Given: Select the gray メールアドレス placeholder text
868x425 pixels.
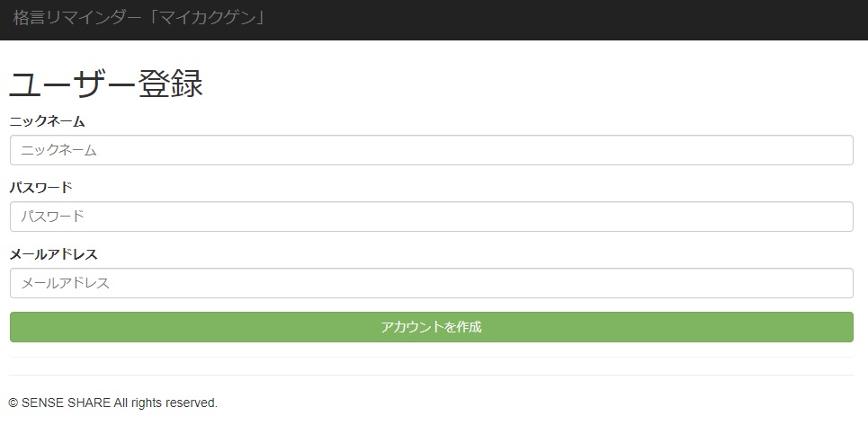Looking at the screenshot, I should (66, 283).
